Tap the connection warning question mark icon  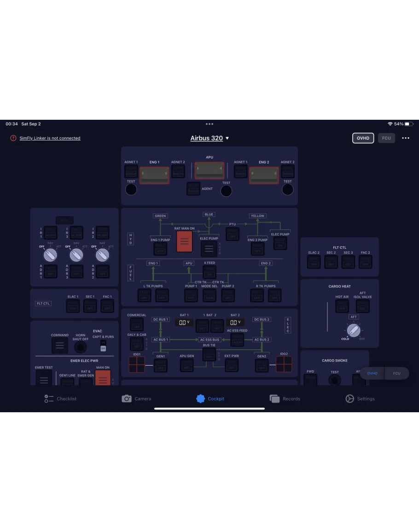(x=13, y=138)
